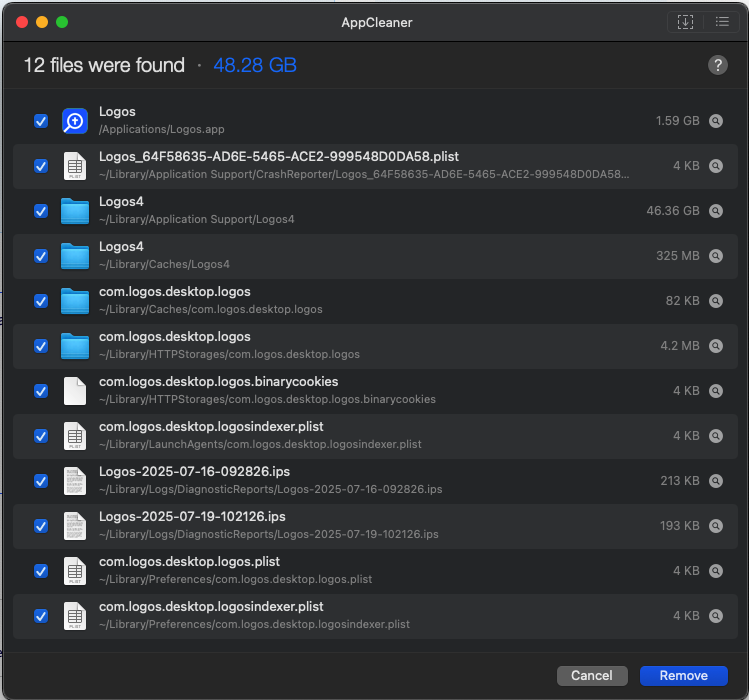749x700 pixels.
Task: Reveal Logos.app in Finder via its magnifier icon
Action: pos(716,121)
